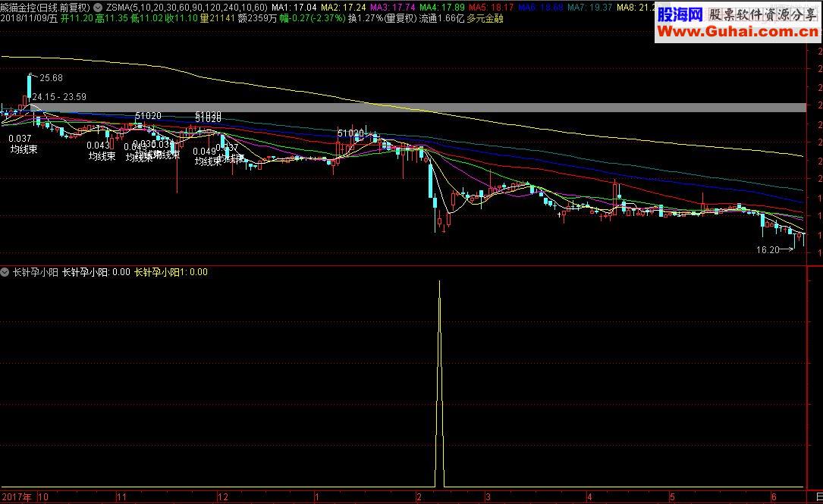The width and height of the screenshot is (823, 504).
Task: Jump to month 12 on the time axis
Action: click(223, 496)
